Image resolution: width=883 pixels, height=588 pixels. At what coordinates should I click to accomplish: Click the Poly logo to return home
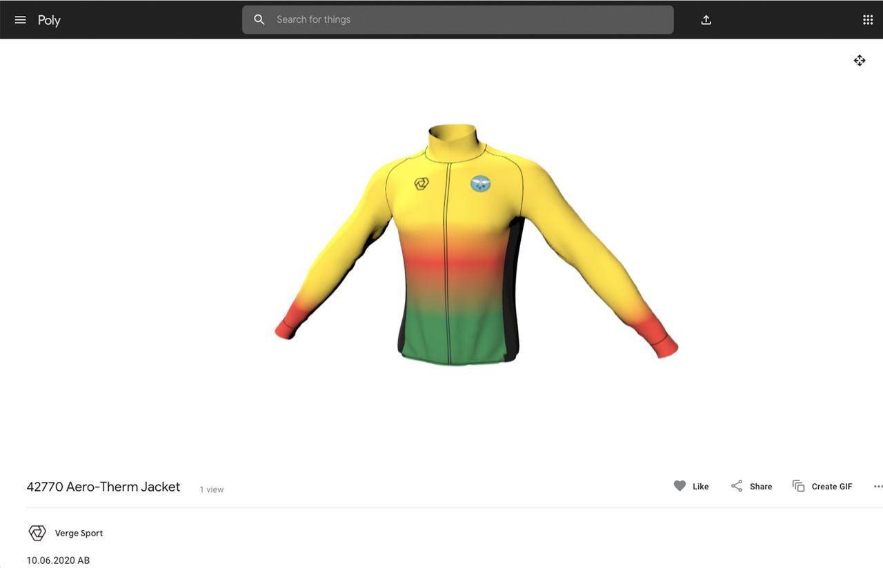click(49, 20)
